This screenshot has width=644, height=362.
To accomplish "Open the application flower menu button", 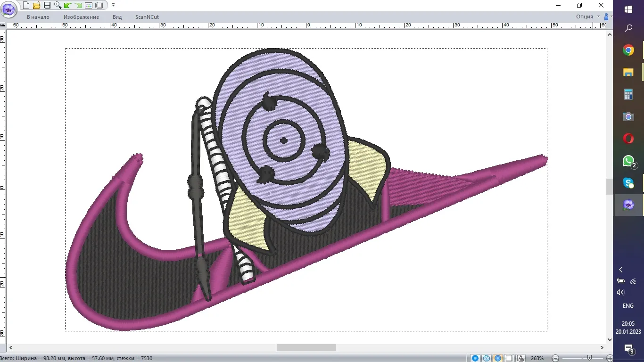I will point(9,9).
